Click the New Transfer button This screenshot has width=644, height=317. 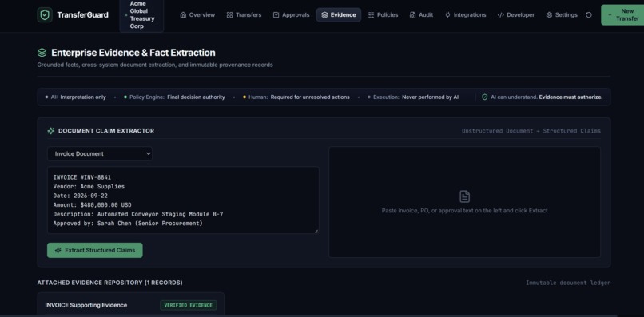[x=622, y=15]
